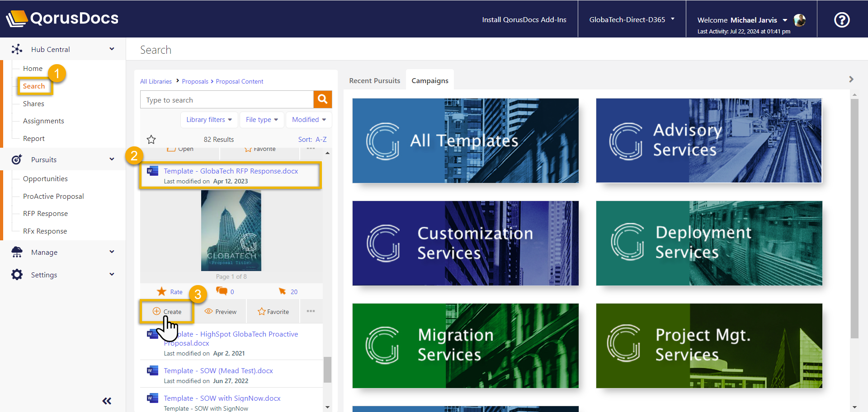The image size is (868, 412).
Task: Open the Library filters dropdown
Action: (x=209, y=120)
